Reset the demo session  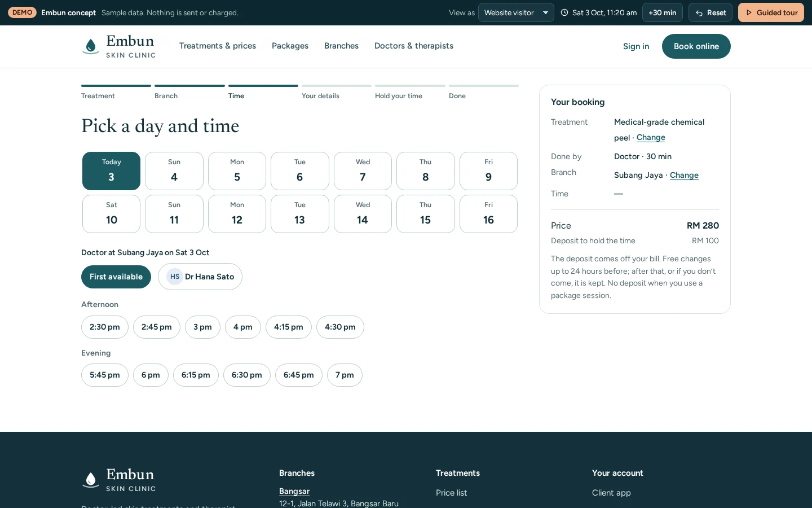pyautogui.click(x=710, y=12)
